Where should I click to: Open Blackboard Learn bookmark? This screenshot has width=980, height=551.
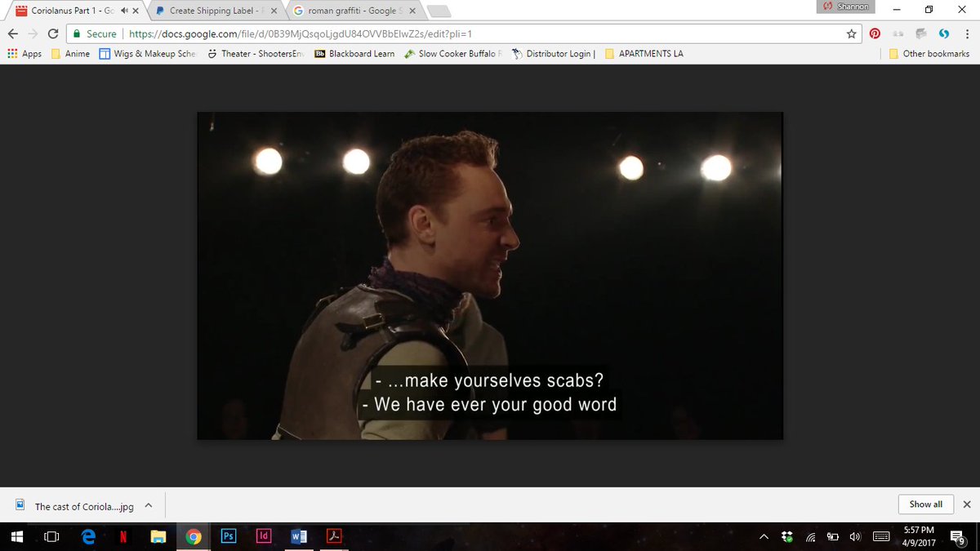pyautogui.click(x=354, y=54)
